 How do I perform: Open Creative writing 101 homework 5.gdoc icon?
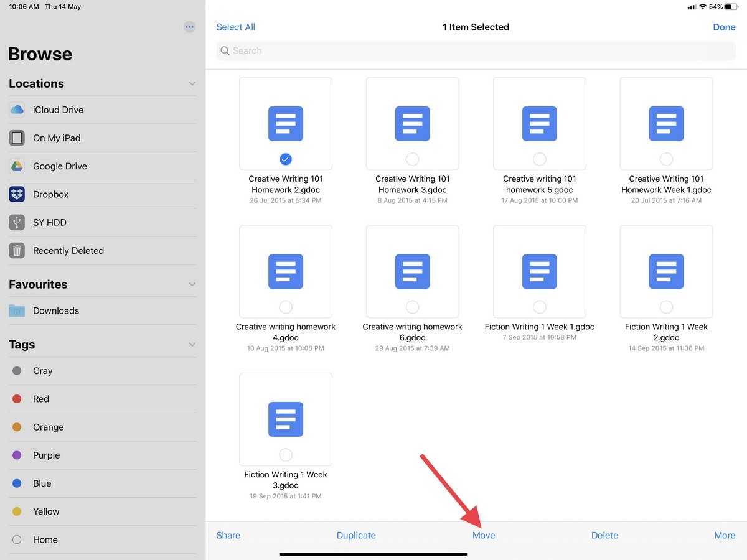tap(540, 123)
